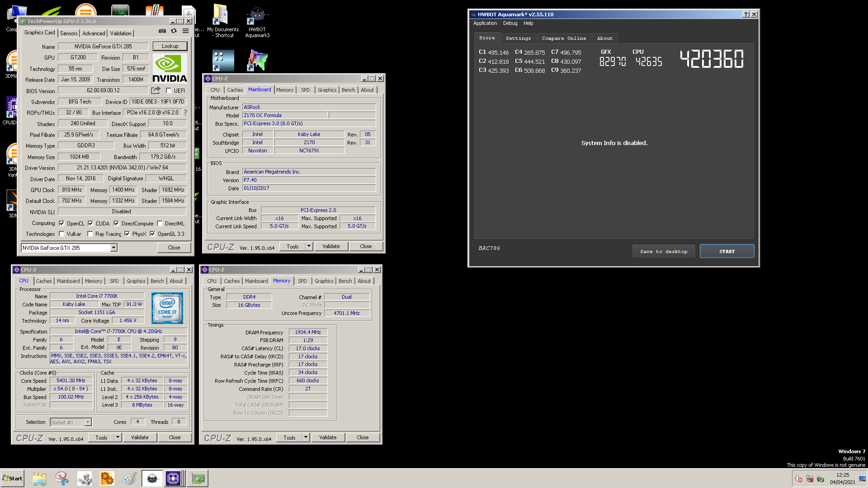Click the GPU-Z refresh icon
Screen dimensions: 868x488
pyautogui.click(x=174, y=31)
